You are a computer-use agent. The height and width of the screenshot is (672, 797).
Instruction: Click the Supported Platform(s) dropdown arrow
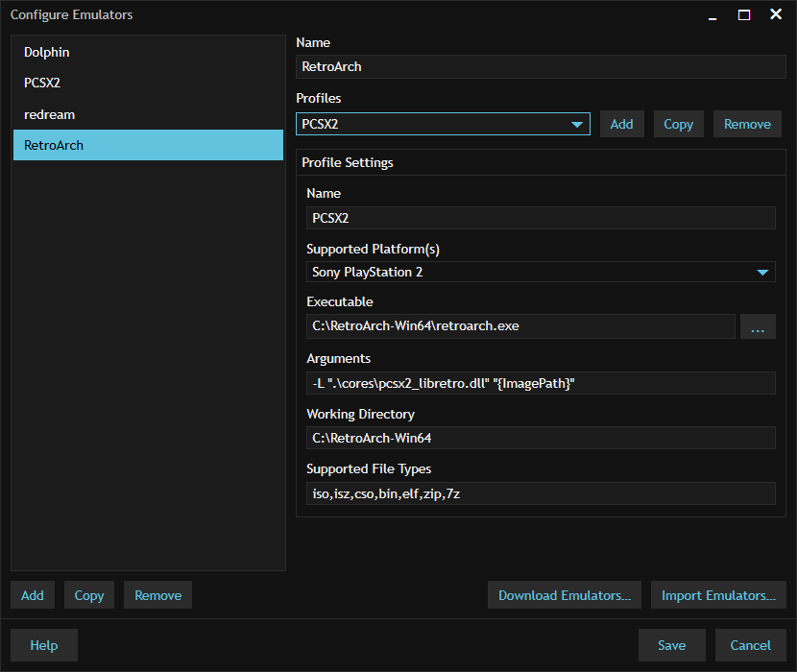point(763,272)
